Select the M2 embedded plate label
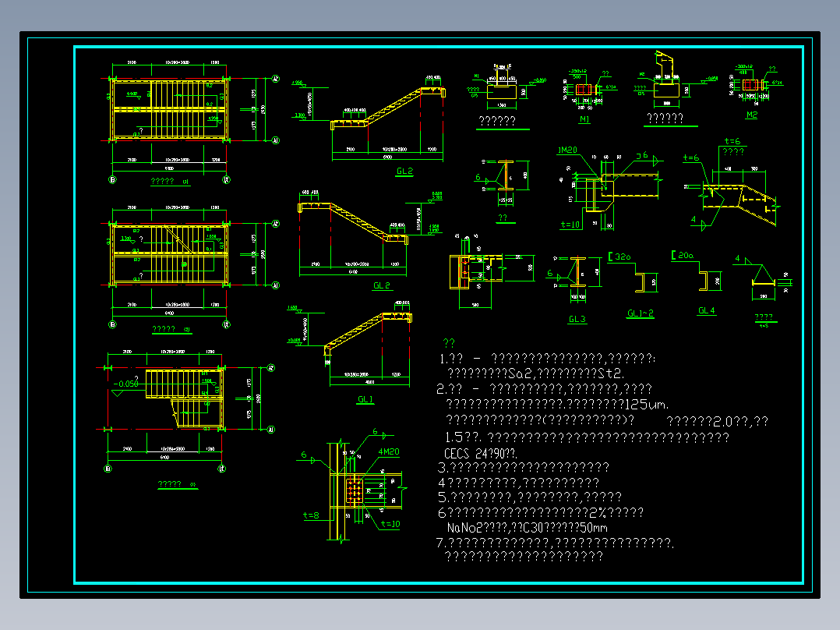Image resolution: width=840 pixels, height=630 pixels. click(x=752, y=115)
